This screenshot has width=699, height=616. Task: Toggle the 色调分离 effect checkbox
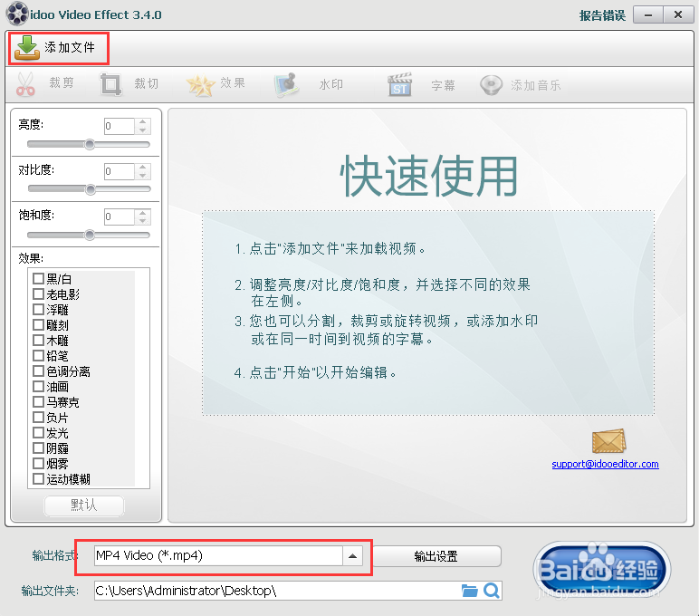(x=38, y=371)
